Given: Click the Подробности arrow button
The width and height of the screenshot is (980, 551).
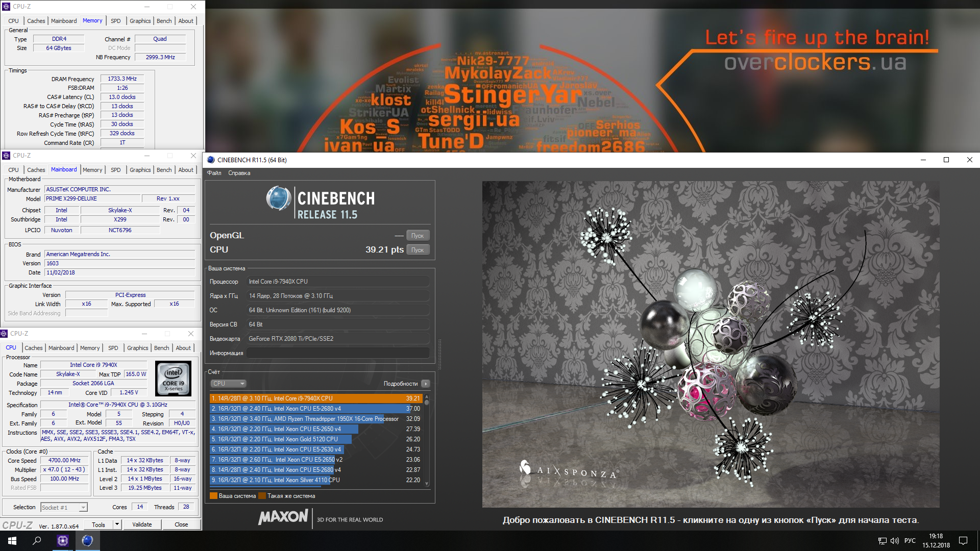Looking at the screenshot, I should 426,384.
